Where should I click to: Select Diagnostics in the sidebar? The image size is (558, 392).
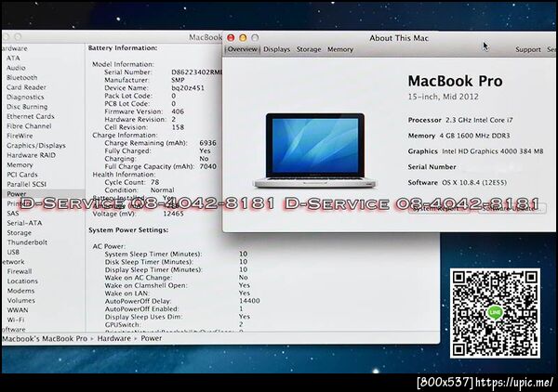(x=25, y=97)
